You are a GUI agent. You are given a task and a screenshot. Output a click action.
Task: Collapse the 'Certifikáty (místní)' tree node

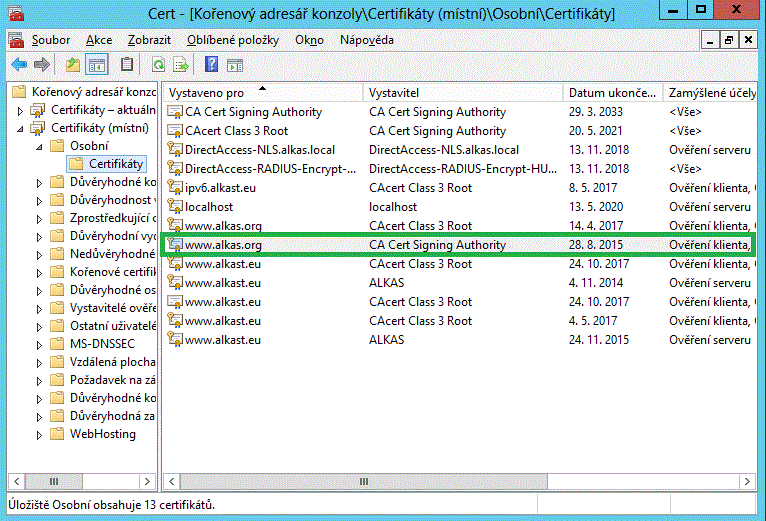(x=19, y=128)
